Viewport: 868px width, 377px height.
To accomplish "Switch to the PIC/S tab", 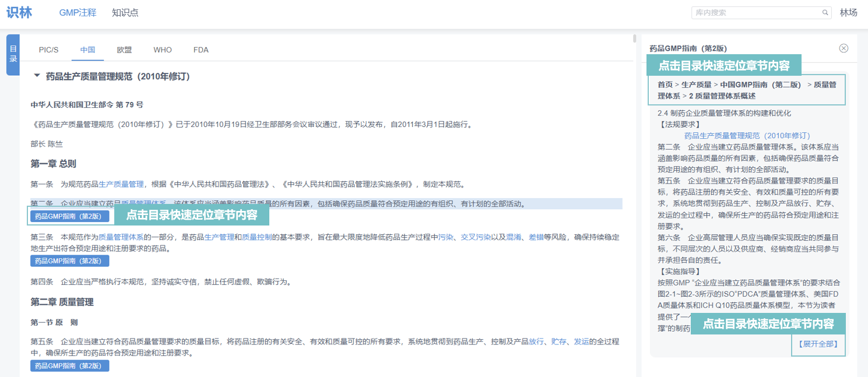I will pyautogui.click(x=48, y=50).
